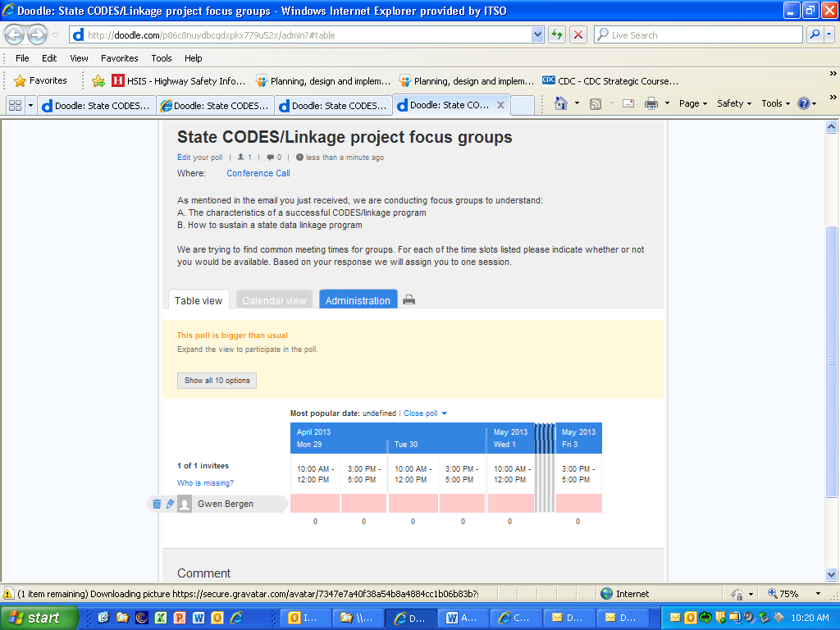Go back with the browser Back arrow

[x=15, y=34]
